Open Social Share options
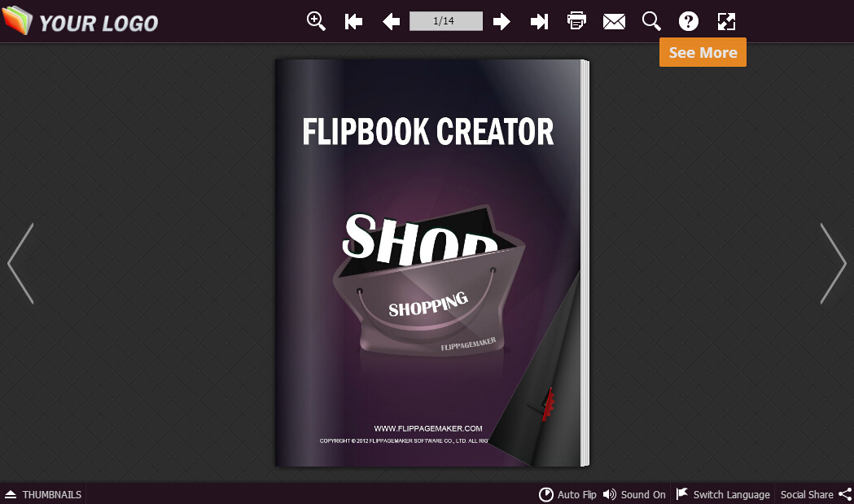The image size is (854, 504). click(x=816, y=494)
